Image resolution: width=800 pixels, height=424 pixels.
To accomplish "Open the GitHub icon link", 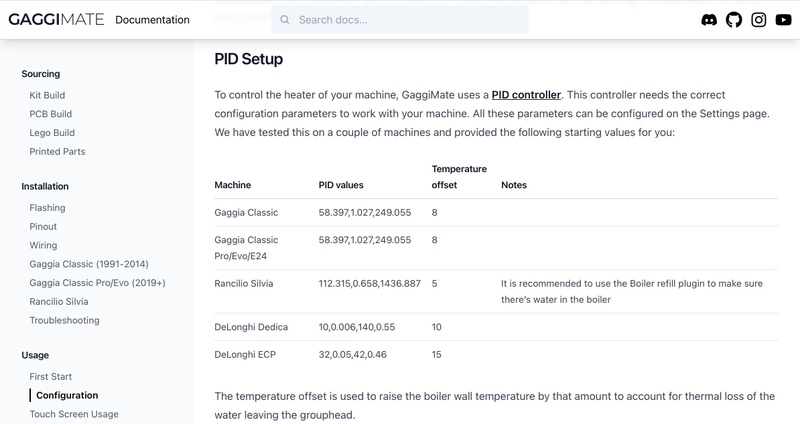I will coord(734,20).
